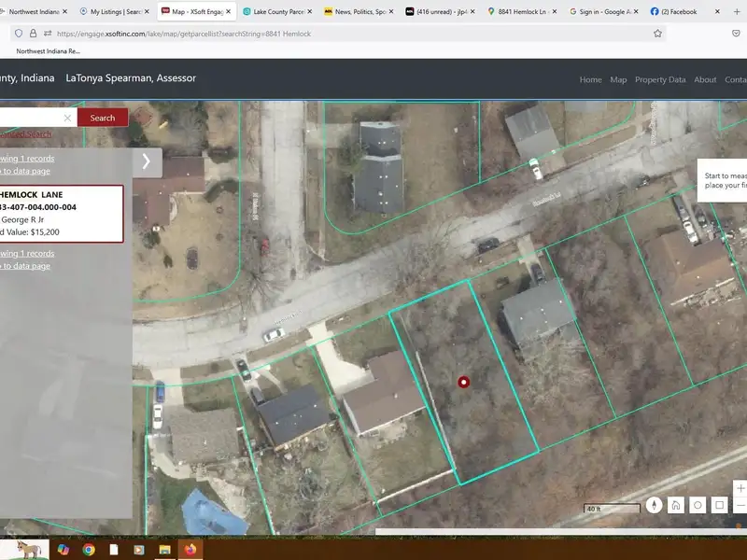Open a new browser tab
Viewport: 747px width, 560px height.
737,11
